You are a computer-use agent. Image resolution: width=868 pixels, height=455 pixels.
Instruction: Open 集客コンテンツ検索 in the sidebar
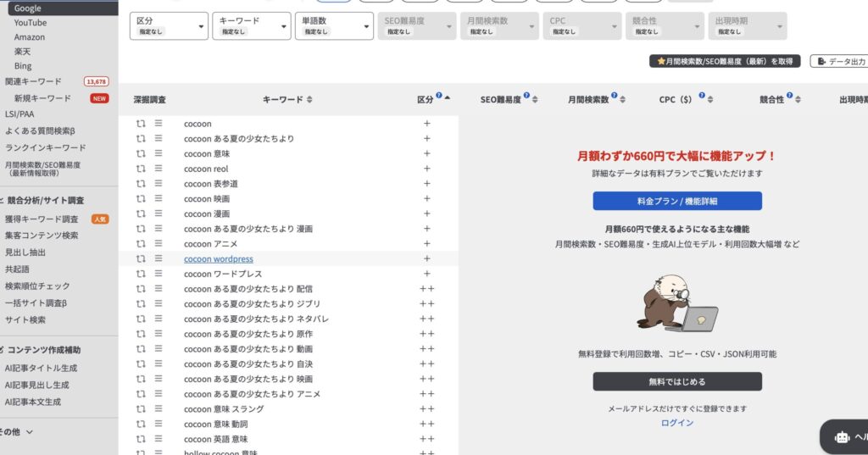click(42, 236)
